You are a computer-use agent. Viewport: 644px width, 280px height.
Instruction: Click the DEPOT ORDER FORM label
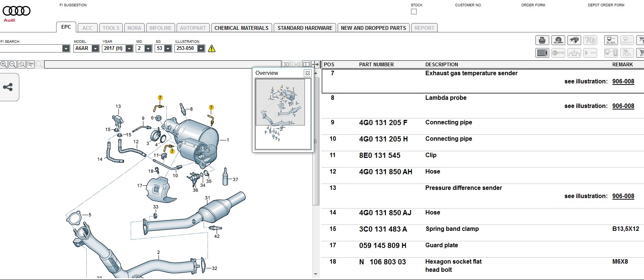(x=606, y=5)
